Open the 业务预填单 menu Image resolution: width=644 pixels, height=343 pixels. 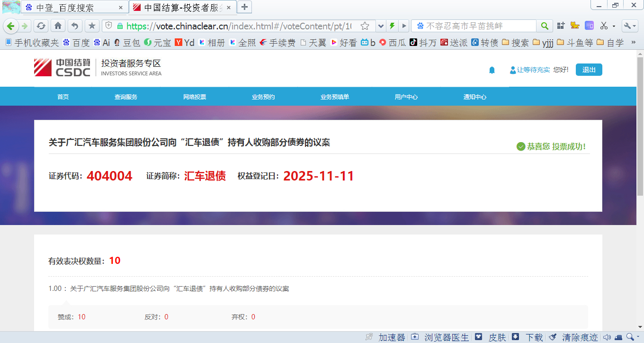click(335, 97)
